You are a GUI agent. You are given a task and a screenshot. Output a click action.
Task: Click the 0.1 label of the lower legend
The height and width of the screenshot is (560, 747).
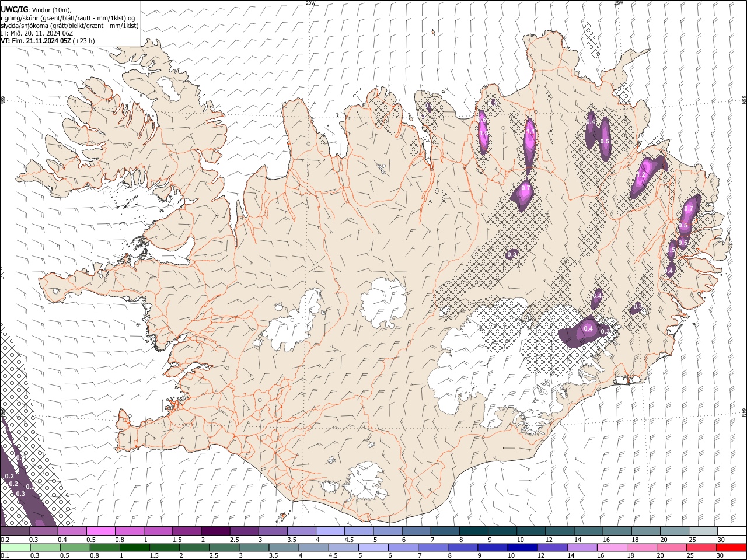tap(6, 555)
